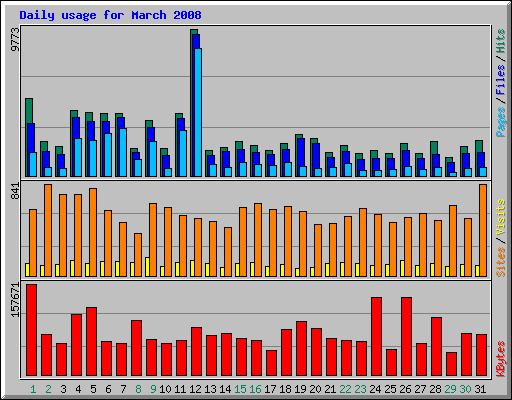This screenshot has height=400, width=512.
Task: Click day label 19 on the x-axis
Action: click(x=300, y=389)
